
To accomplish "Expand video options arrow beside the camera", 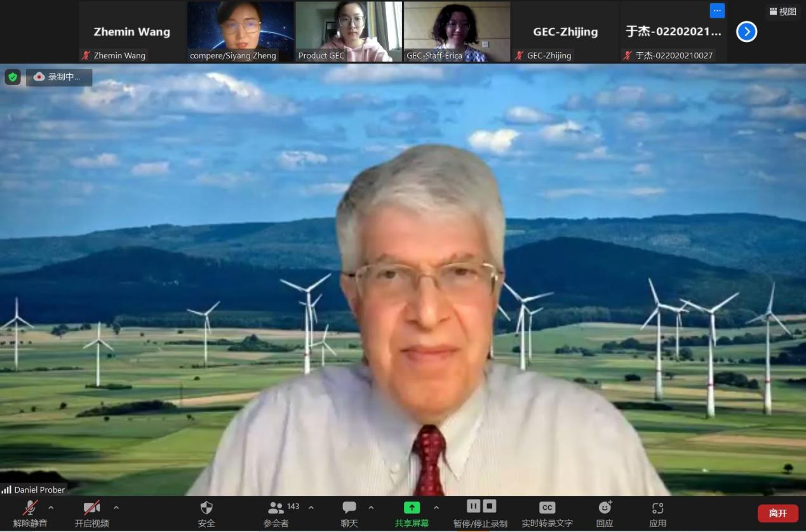I will (x=116, y=507).
